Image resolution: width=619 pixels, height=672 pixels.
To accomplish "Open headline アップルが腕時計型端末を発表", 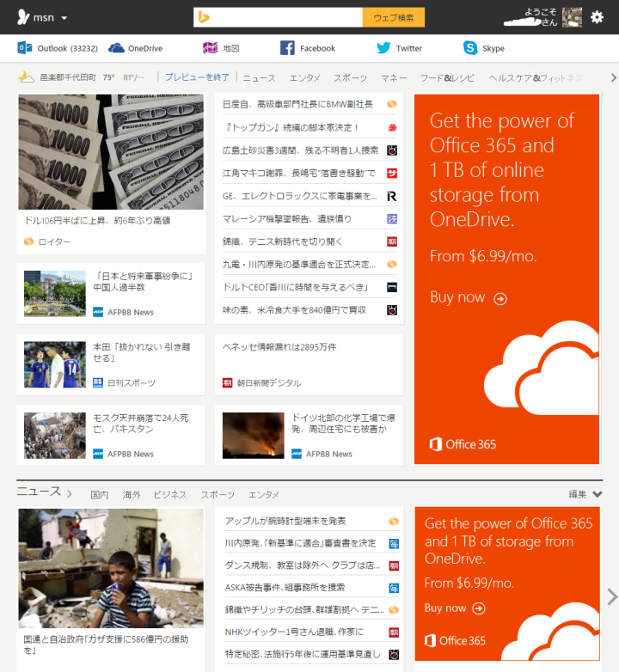I will pos(285,521).
